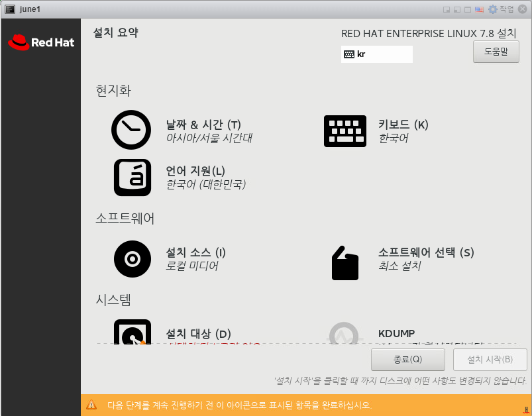Click the kr keyboard layout field
The image size is (532, 416).
[x=376, y=54]
